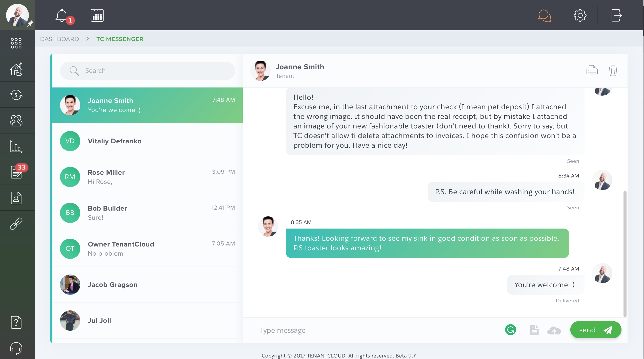644x359 pixels.
Task: Select the Dashboard breadcrumb link
Action: tap(59, 39)
